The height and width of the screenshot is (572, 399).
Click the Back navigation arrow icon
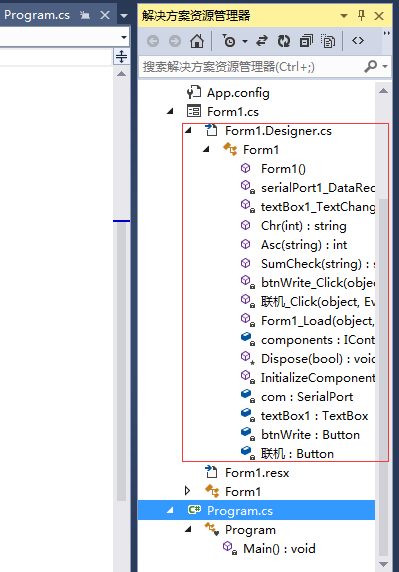pos(153,41)
